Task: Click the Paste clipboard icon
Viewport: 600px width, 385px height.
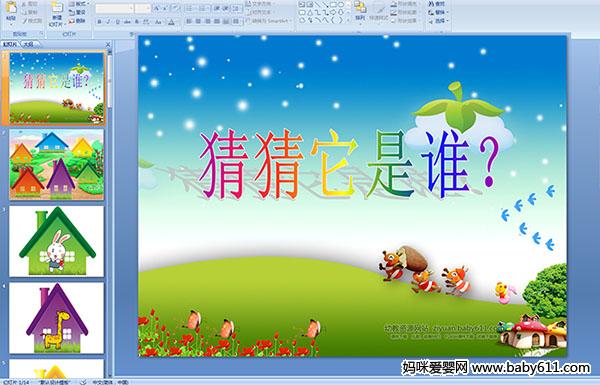Action: pyautogui.click(x=11, y=8)
